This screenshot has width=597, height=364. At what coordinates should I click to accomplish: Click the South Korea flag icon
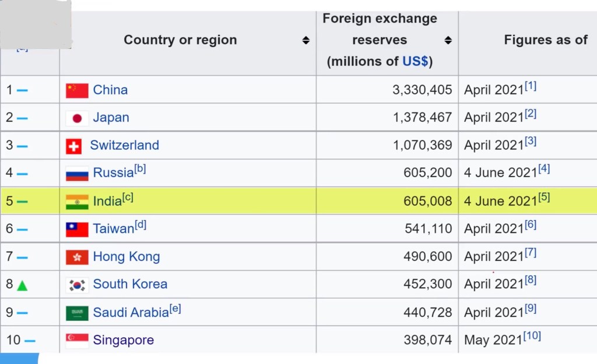(77, 285)
